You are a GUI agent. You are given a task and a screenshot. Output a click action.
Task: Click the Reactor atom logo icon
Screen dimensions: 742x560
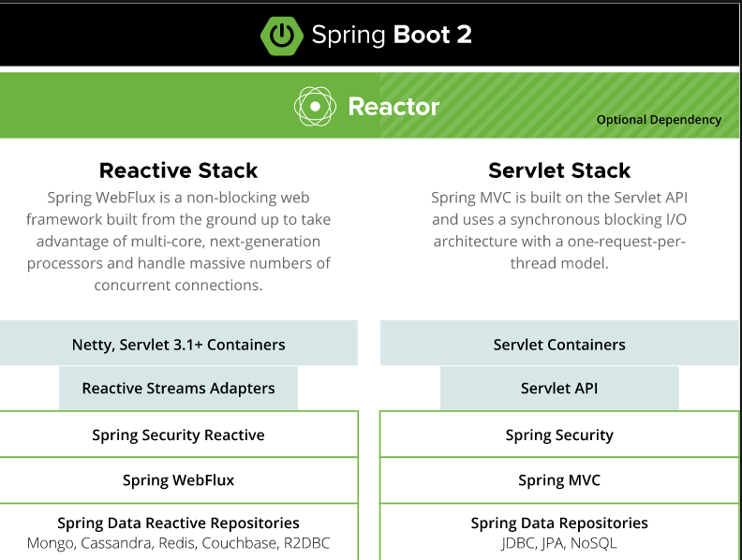coord(315,107)
